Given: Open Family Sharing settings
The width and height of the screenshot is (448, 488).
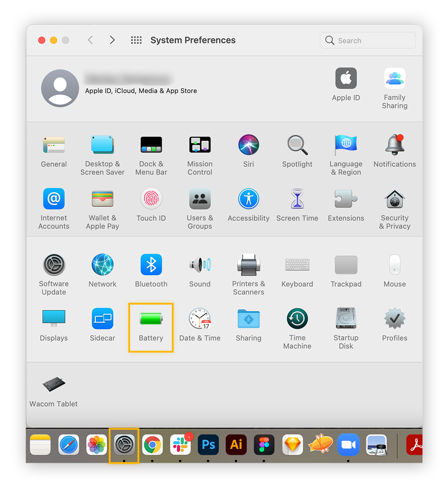Looking at the screenshot, I should (394, 78).
